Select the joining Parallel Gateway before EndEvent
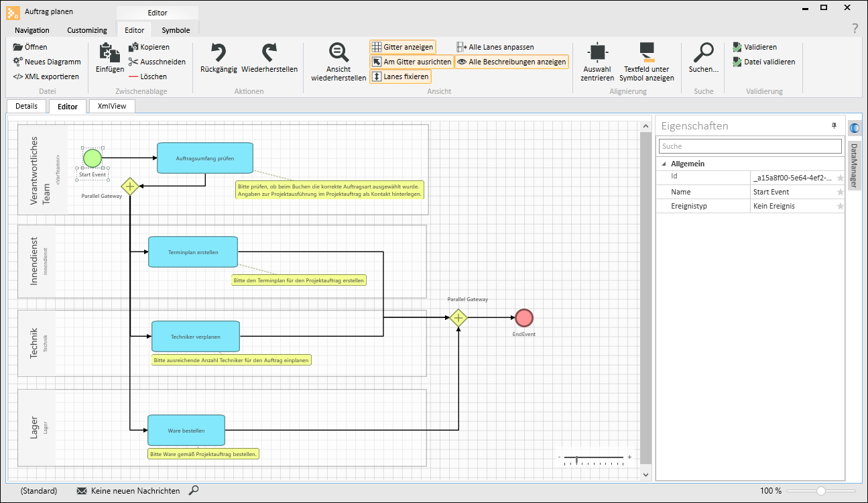Viewport: 868px width, 503px height. coord(458,318)
